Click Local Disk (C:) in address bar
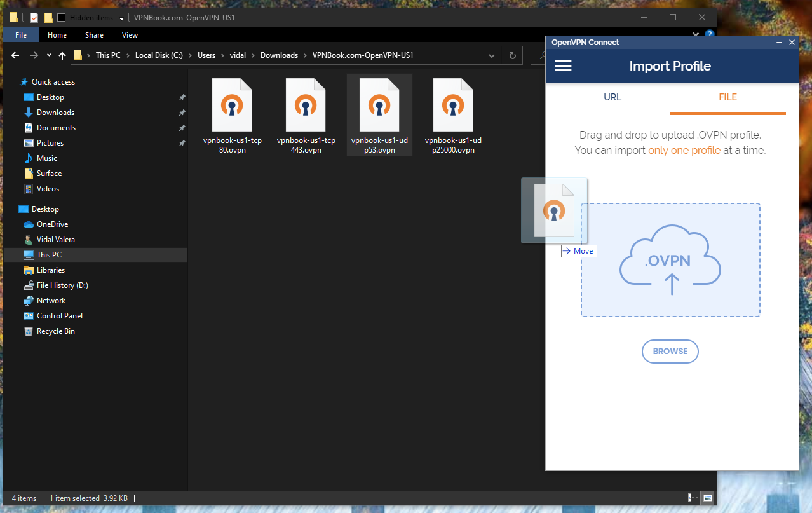 click(x=159, y=55)
